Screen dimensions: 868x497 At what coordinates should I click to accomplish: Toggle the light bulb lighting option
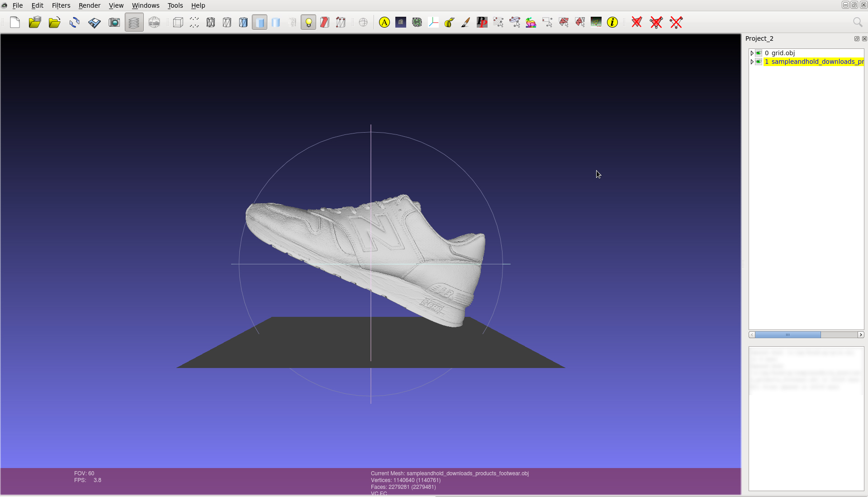tap(308, 22)
